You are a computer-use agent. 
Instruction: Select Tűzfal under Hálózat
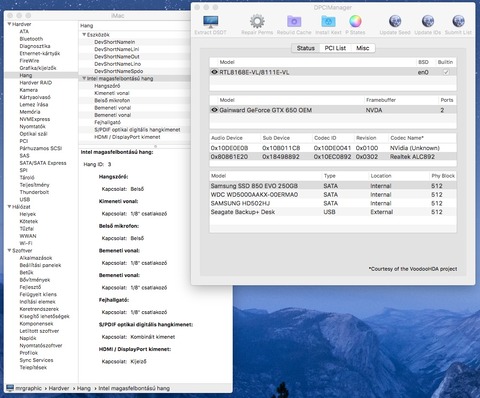point(27,229)
